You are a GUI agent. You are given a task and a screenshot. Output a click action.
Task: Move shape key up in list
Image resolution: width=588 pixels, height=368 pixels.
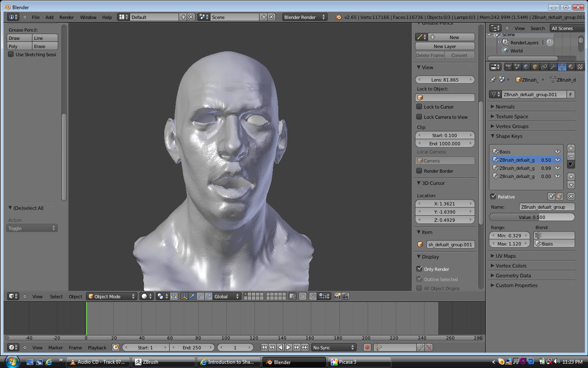click(571, 177)
